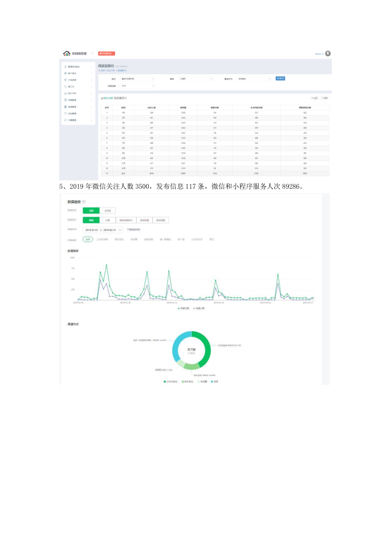Click the total cell 4618
Screen dimensions: 392x555
[151, 173]
